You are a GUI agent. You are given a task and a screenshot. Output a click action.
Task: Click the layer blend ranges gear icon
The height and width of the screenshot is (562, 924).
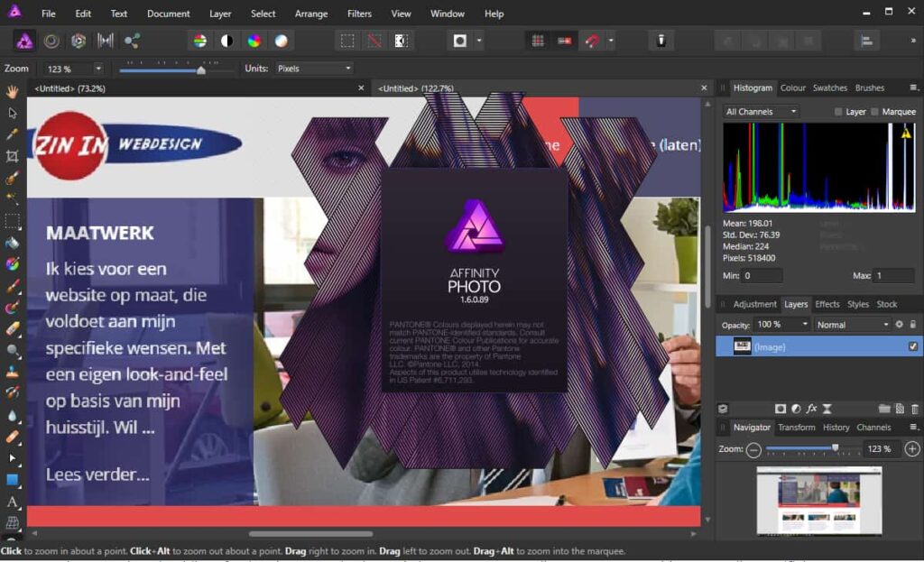point(900,325)
